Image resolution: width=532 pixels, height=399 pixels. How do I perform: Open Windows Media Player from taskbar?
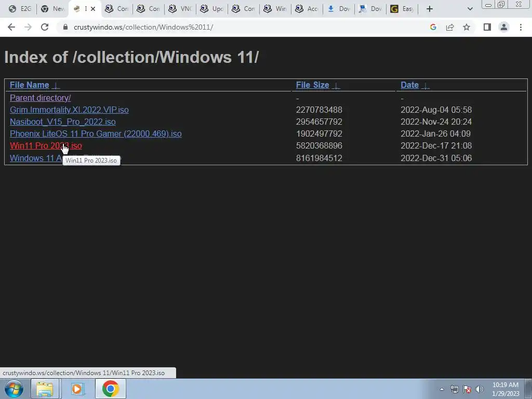click(x=77, y=389)
